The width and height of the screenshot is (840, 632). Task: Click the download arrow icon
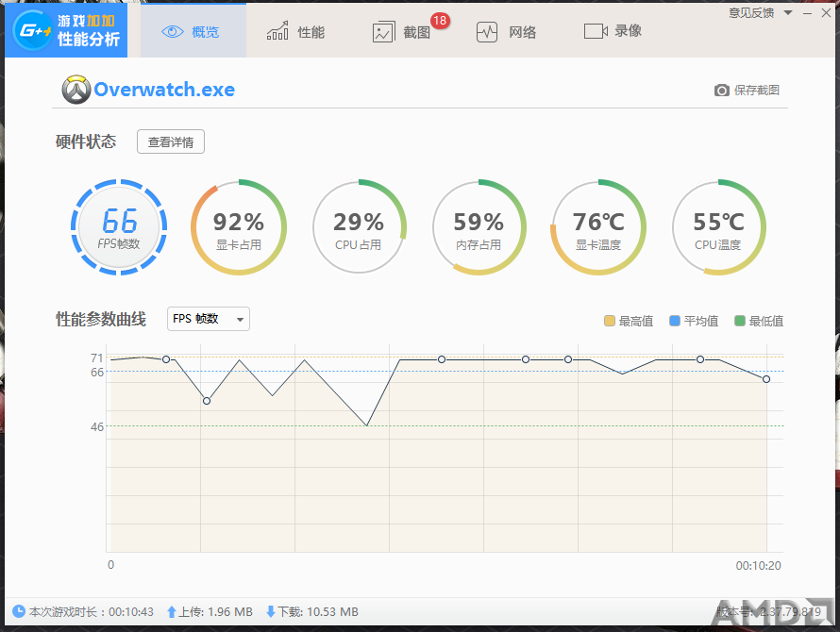click(271, 611)
